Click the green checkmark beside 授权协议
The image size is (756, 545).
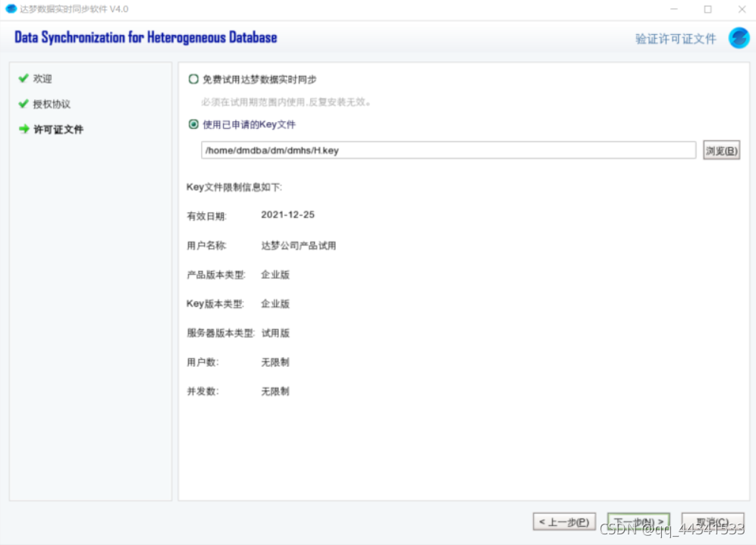[x=24, y=104]
